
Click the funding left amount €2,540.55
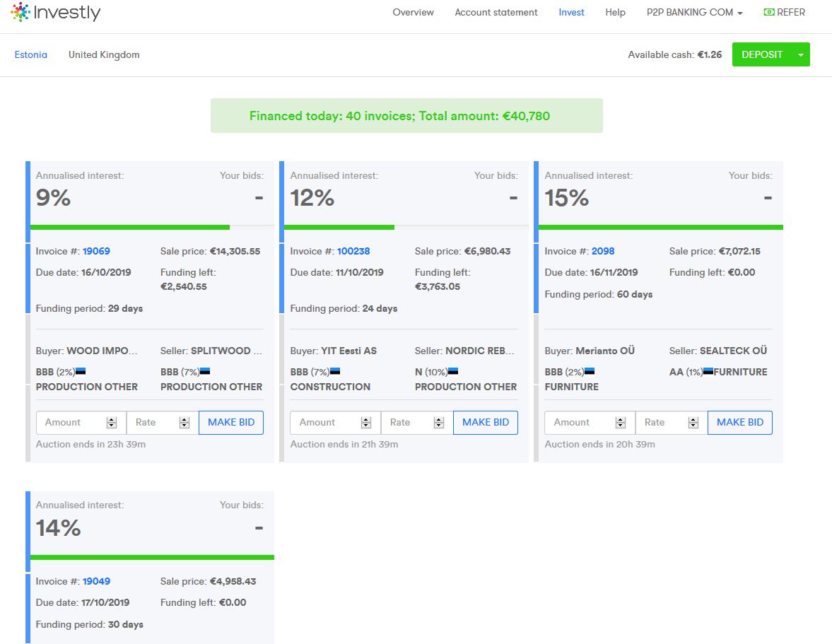[184, 286]
